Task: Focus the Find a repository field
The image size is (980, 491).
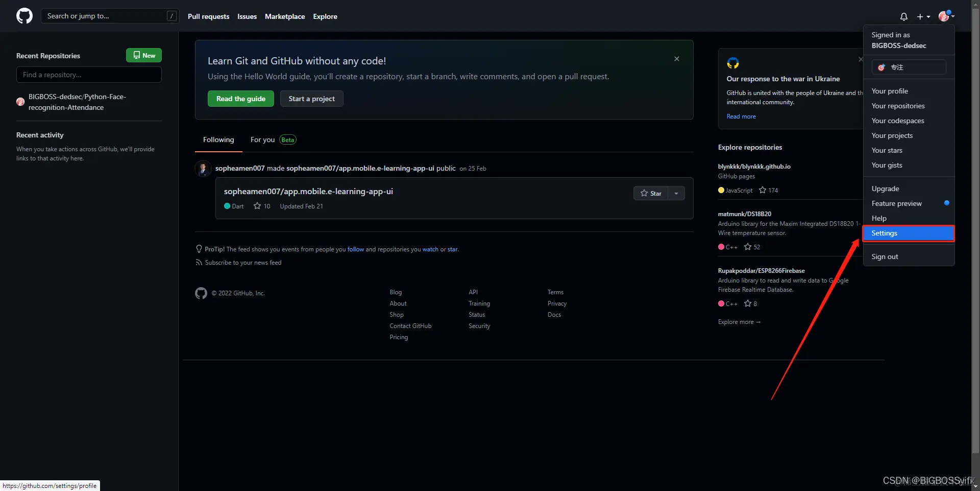Action: (x=89, y=75)
